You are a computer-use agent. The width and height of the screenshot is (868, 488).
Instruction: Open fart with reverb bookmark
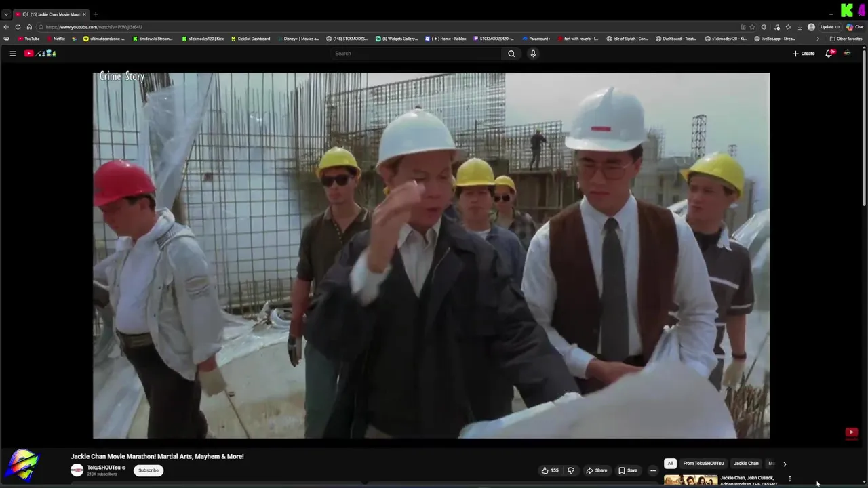[577, 39]
